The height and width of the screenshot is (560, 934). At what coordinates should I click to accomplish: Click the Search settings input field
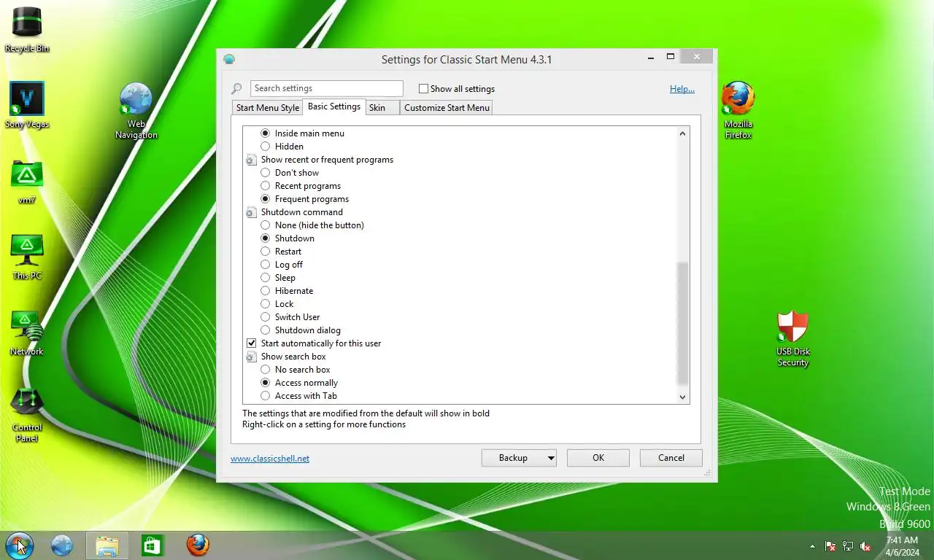point(326,88)
